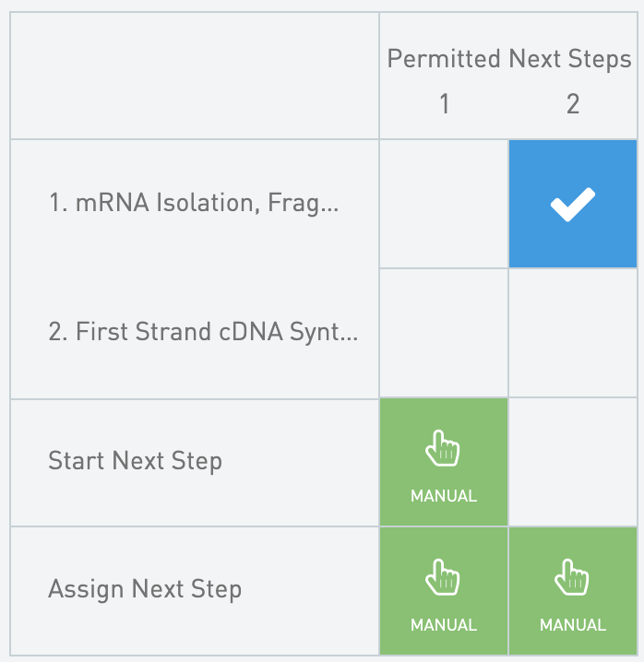Click hand icon in Assign Next Step column 1
Image resolution: width=644 pixels, height=662 pixels.
(x=443, y=580)
